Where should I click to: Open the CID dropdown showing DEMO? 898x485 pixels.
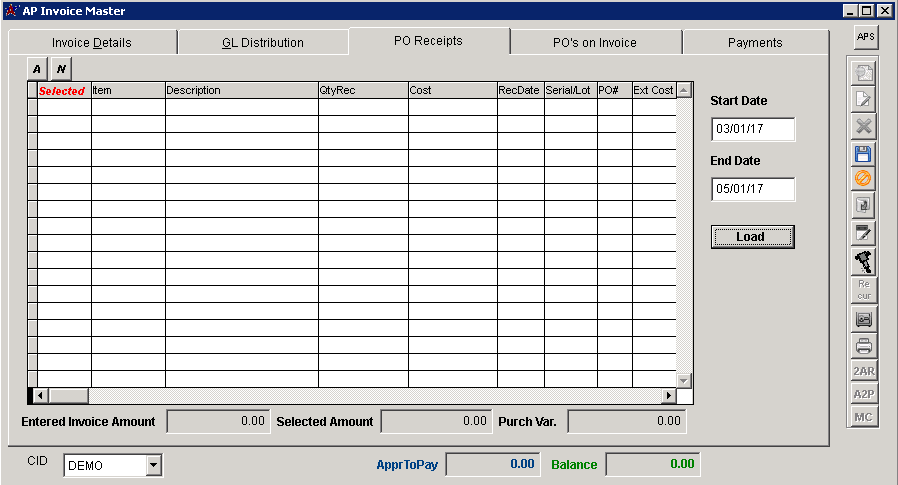pos(153,465)
